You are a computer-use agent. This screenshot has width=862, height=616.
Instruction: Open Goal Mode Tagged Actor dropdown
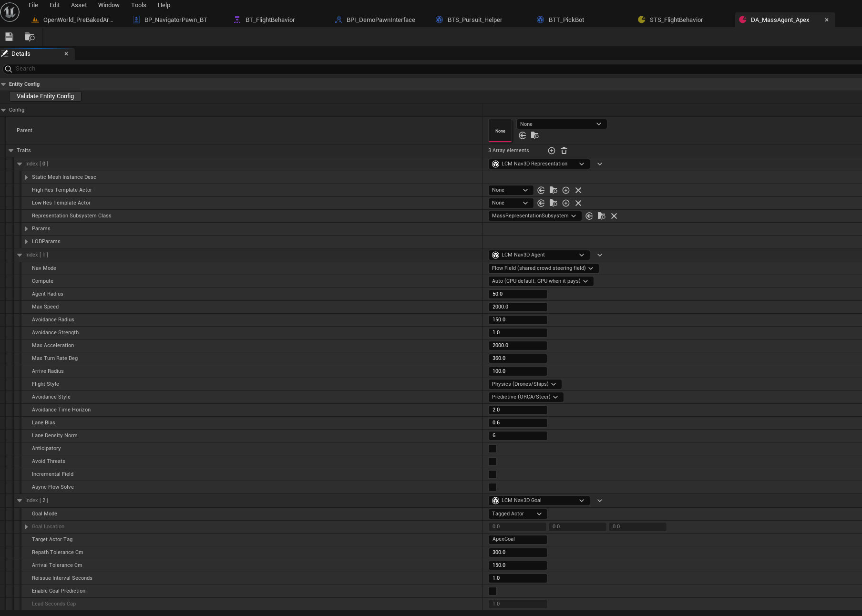tap(517, 514)
